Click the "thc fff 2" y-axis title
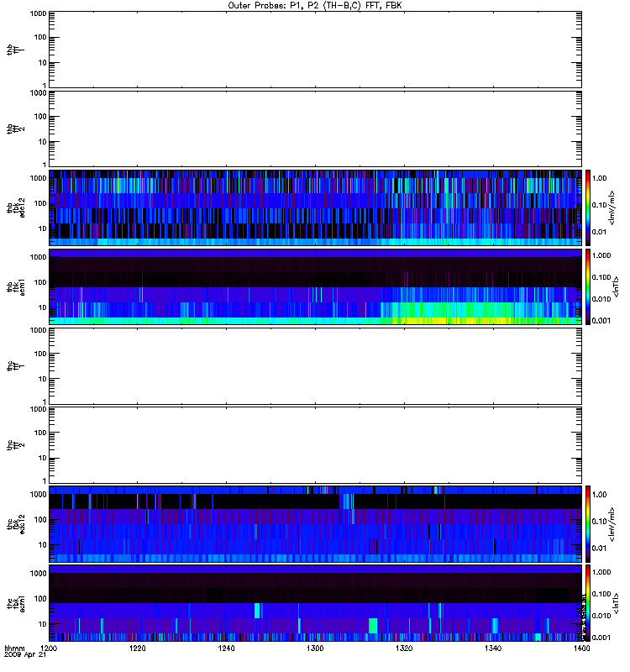The width and height of the screenshot is (630, 672). pyautogui.click(x=16, y=445)
